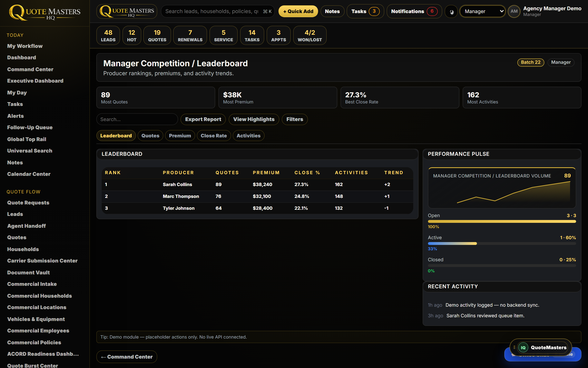The height and width of the screenshot is (368, 588).
Task: Click Marc Thompson in leaderboard
Action: [x=181, y=196]
